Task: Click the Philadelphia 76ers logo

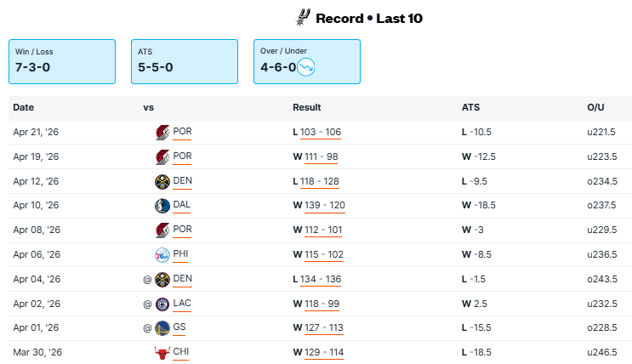Action: point(162,254)
